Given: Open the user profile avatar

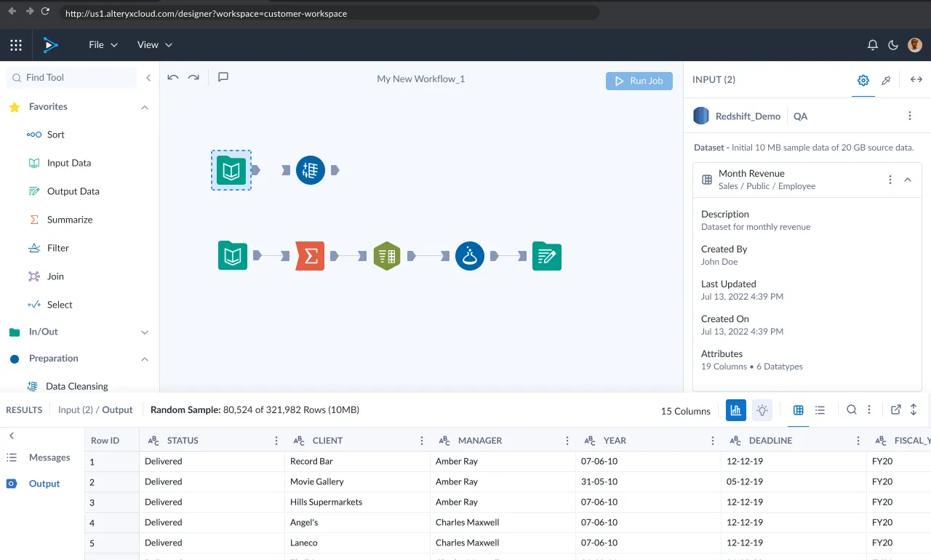Looking at the screenshot, I should coord(915,45).
